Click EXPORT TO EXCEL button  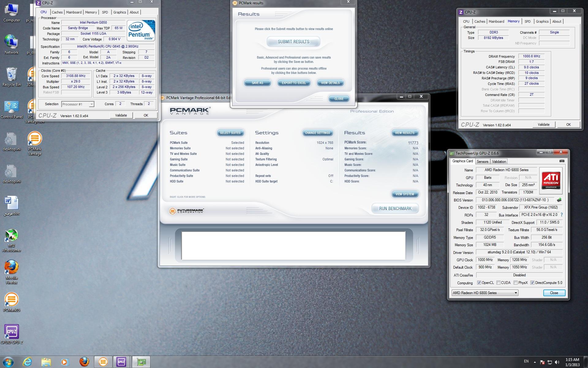click(294, 83)
